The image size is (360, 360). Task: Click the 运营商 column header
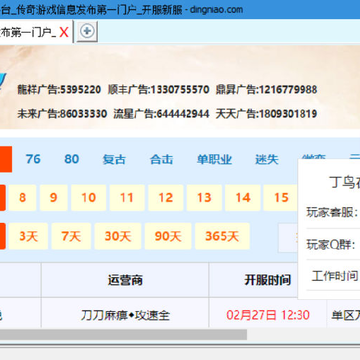(125, 280)
